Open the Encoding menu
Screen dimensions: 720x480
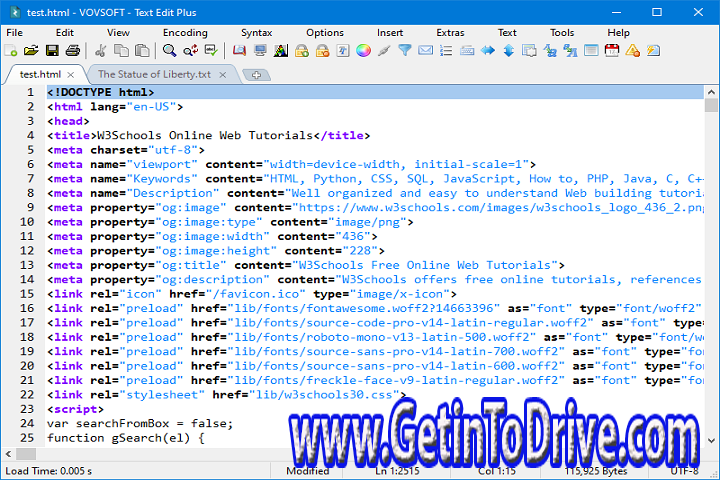(185, 33)
